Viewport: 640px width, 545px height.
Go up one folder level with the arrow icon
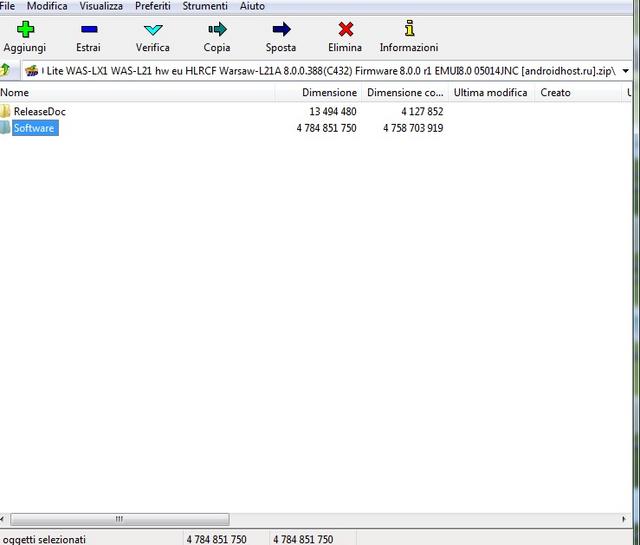(5, 70)
